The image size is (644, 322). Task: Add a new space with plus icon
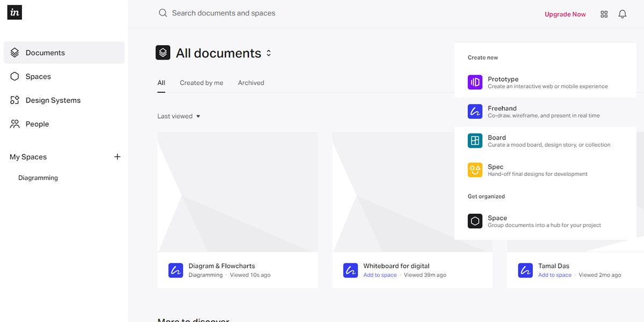point(118,157)
